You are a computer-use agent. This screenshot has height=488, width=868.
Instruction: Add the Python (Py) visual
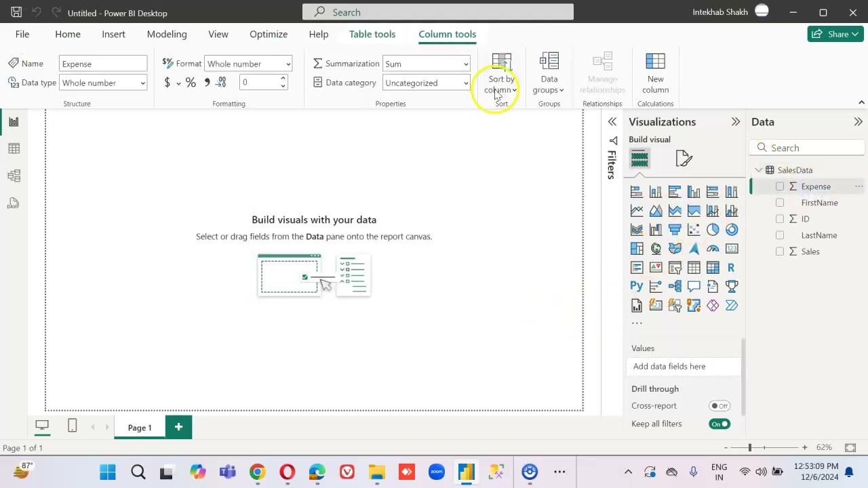coord(637,286)
